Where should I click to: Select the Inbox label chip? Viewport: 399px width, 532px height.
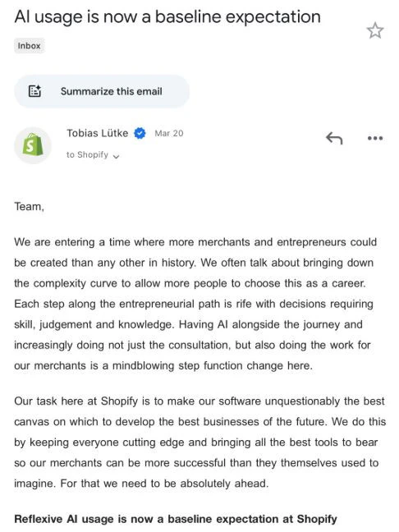point(30,46)
